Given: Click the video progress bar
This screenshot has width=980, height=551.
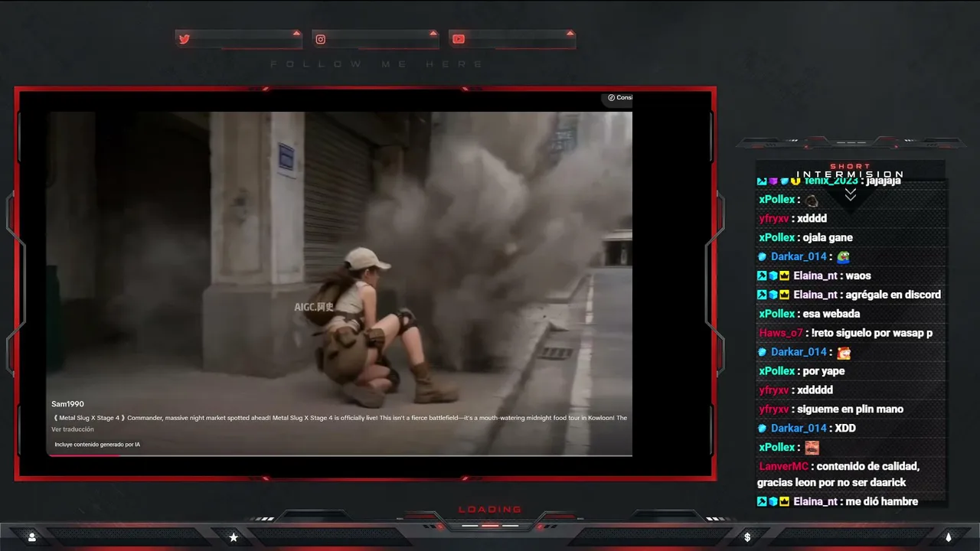Looking at the screenshot, I should pos(339,455).
